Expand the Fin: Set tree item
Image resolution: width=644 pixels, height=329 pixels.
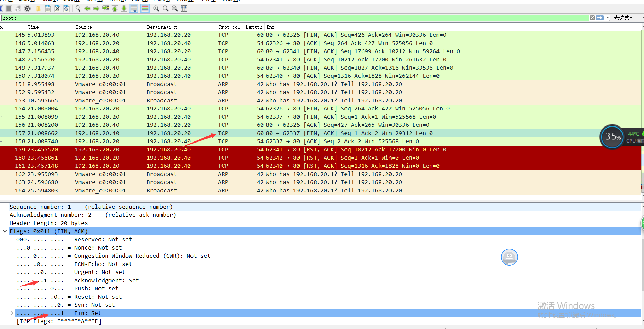pyautogui.click(x=12, y=313)
